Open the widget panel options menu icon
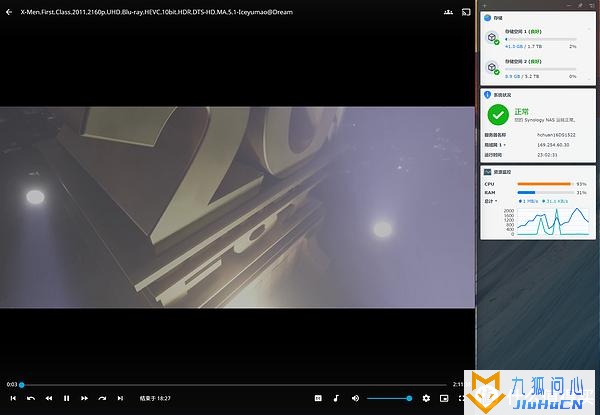600x415 pixels. tap(591, 5)
